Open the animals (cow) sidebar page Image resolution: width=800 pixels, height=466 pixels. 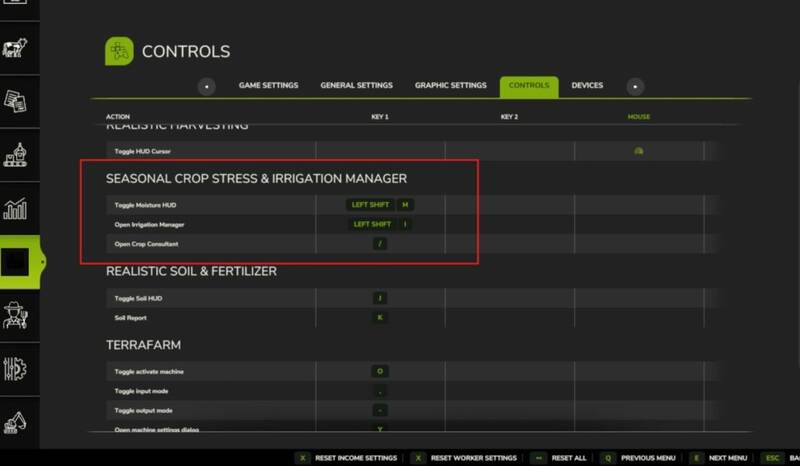16,47
